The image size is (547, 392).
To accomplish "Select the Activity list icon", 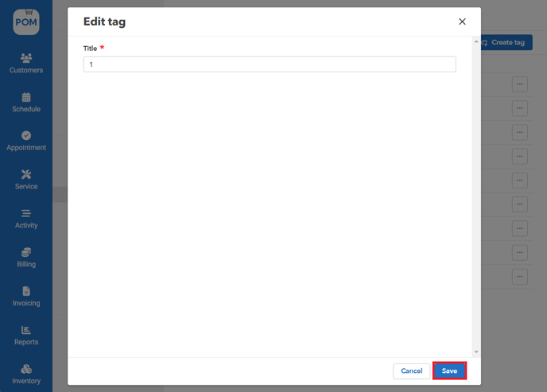I will pos(26,213).
